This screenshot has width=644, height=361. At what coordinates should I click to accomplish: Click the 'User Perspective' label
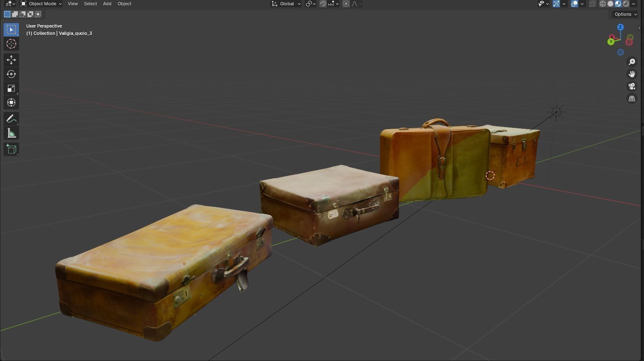pos(44,26)
